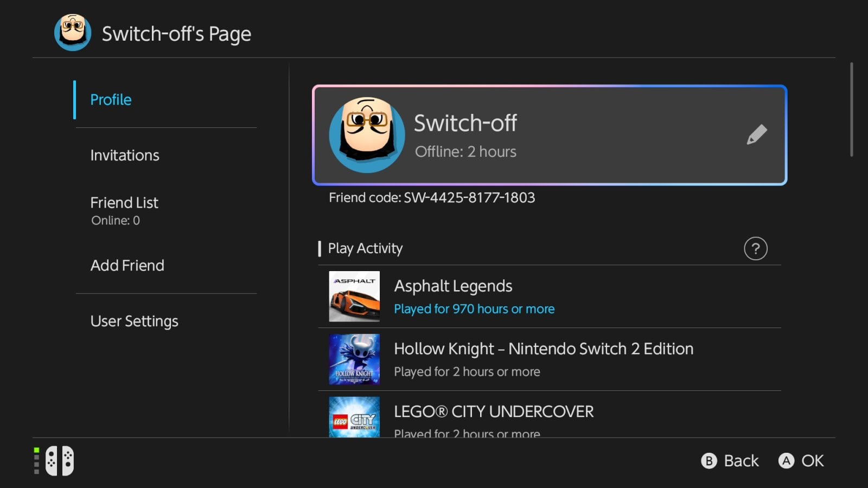The image size is (868, 488).
Task: Select LEGO CITY UNDERCOVER title
Action: [x=494, y=412]
